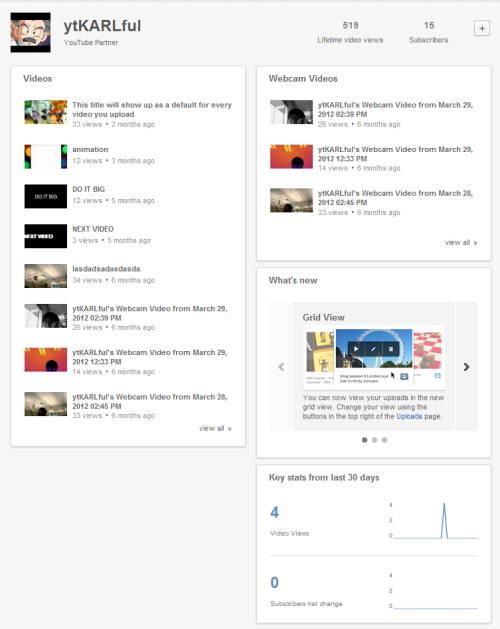The width and height of the screenshot is (500, 629).
Task: Open lasdadsadasdasda video title
Action: pos(106,269)
